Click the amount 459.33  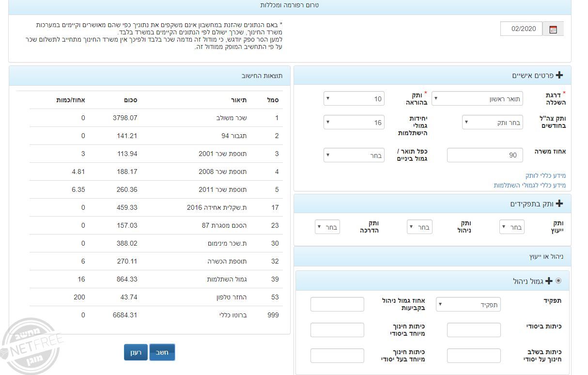pos(127,207)
